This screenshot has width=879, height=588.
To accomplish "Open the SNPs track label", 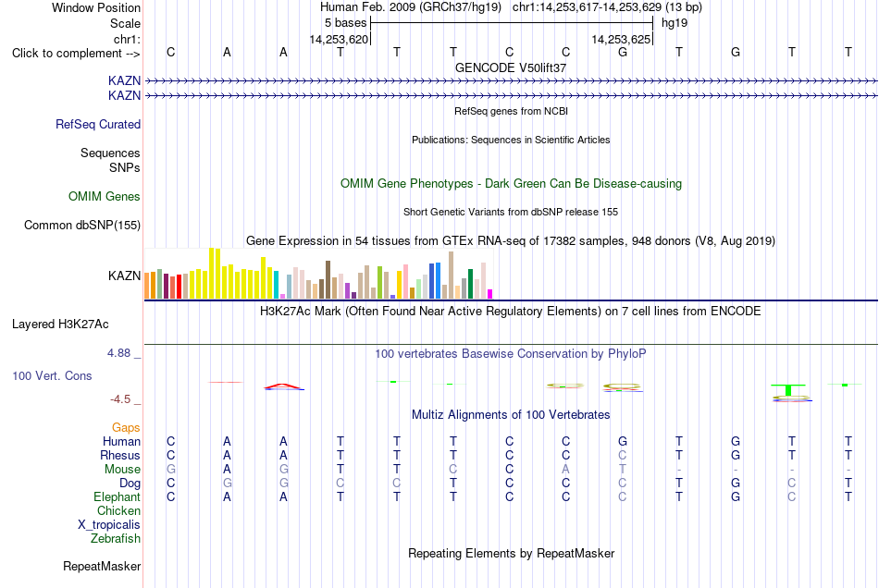I will (125, 167).
